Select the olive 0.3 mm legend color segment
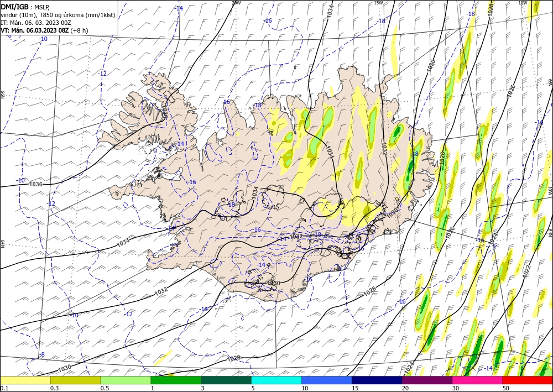553x392 pixels. pos(75,380)
